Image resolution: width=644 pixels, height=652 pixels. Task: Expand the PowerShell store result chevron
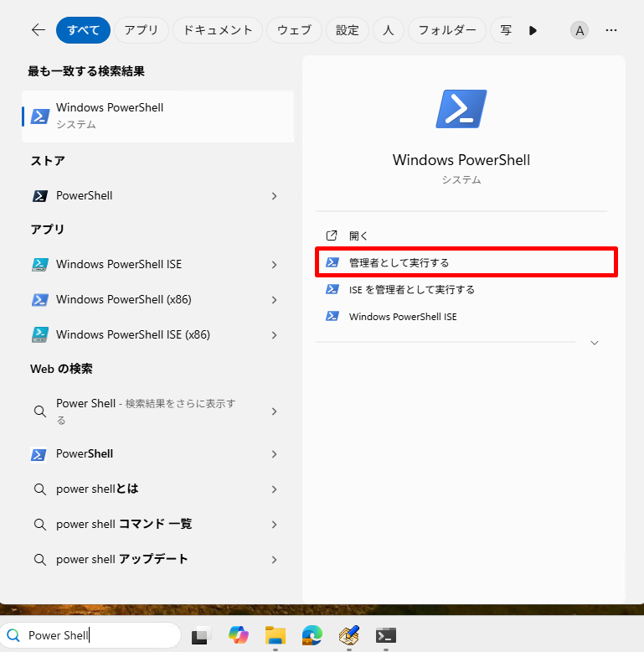[274, 196]
